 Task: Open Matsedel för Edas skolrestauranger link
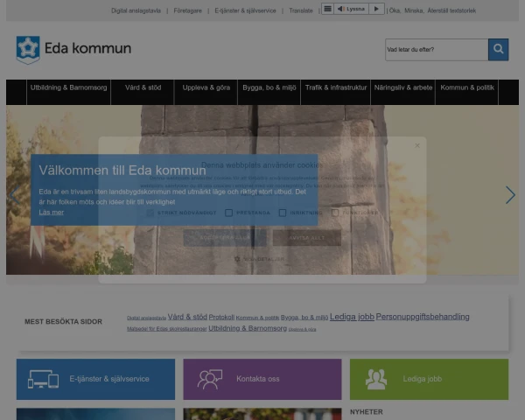click(167, 329)
